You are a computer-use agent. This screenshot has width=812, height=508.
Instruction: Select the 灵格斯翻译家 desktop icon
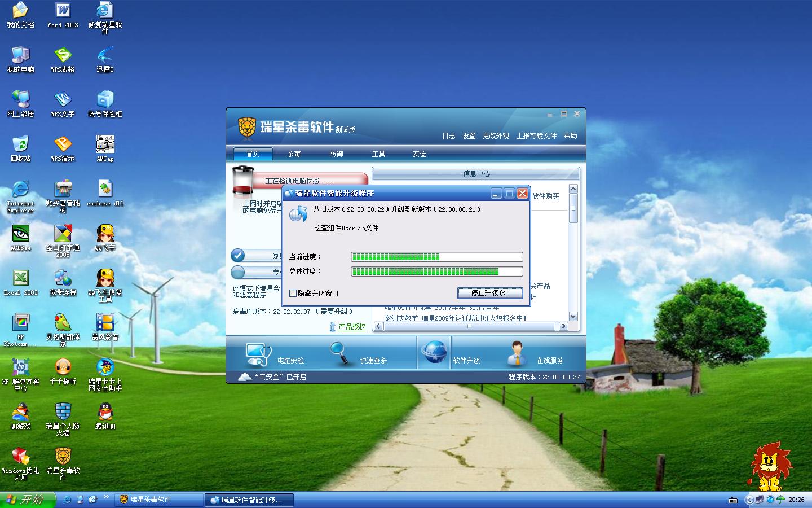[x=63, y=330]
